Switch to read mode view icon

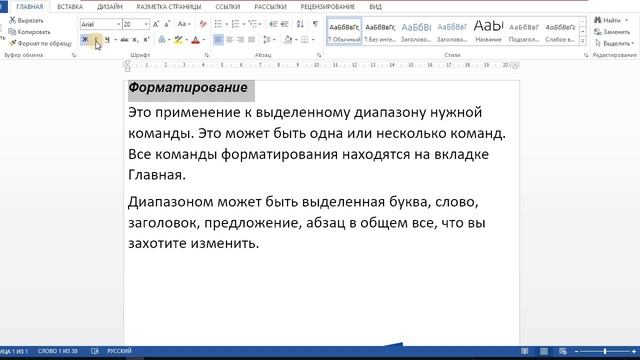click(525, 351)
